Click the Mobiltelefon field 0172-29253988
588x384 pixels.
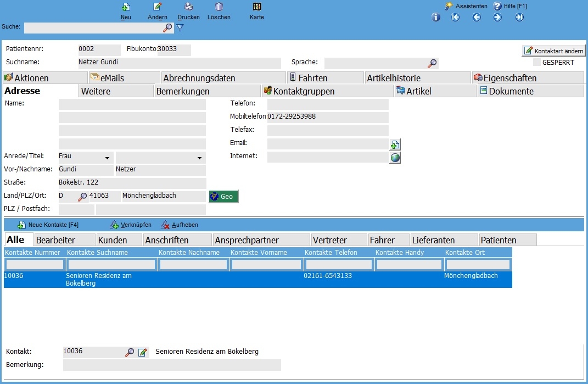coord(328,118)
